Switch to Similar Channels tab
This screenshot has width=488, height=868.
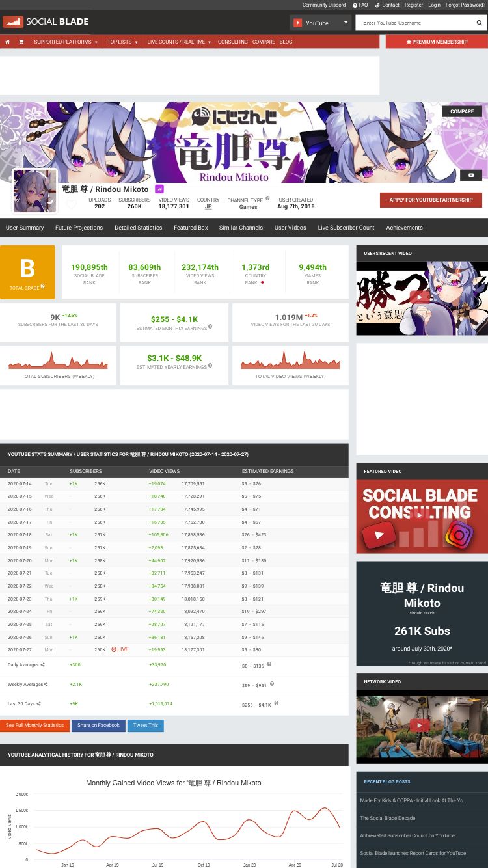click(241, 228)
